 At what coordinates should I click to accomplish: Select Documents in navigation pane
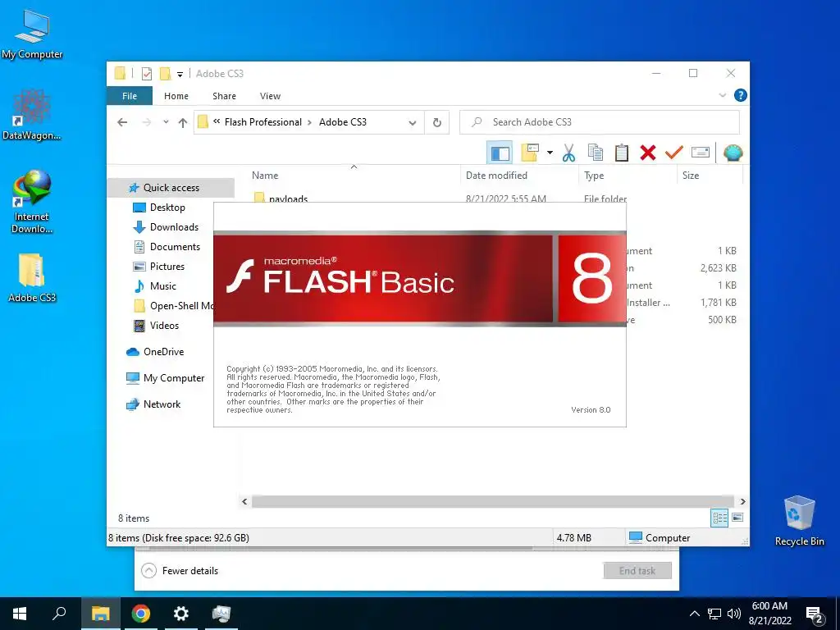pos(175,247)
